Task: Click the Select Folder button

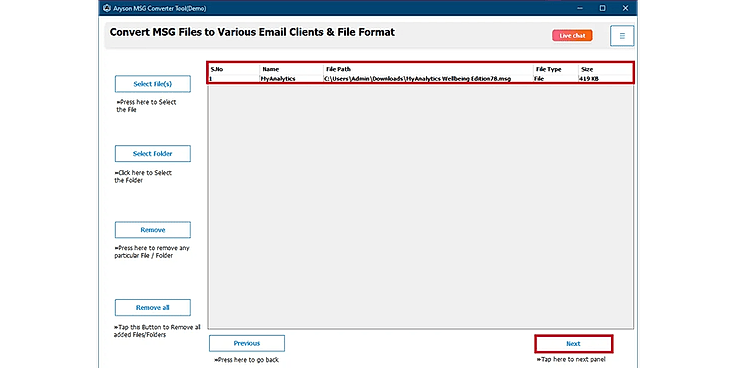Action: [153, 153]
